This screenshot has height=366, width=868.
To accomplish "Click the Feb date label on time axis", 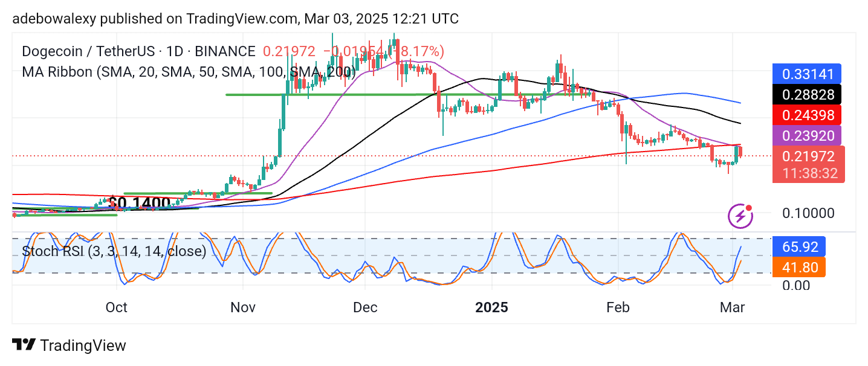I will coord(618,307).
